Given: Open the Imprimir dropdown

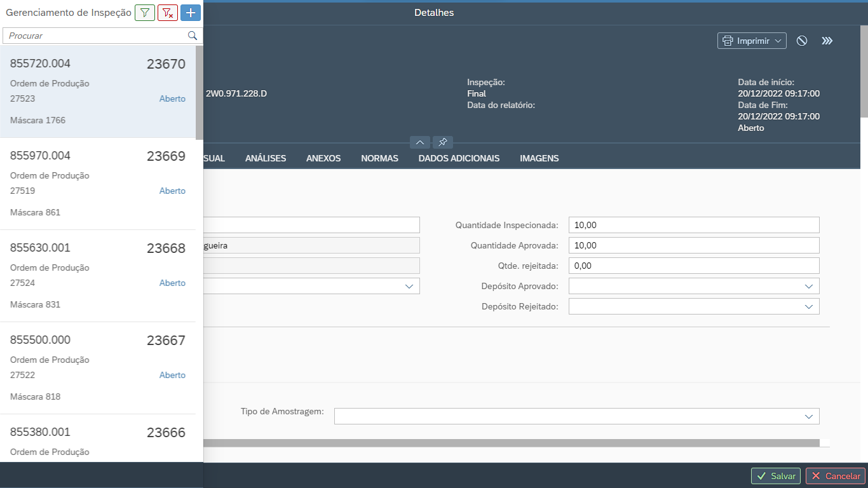Looking at the screenshot, I should click(x=752, y=41).
